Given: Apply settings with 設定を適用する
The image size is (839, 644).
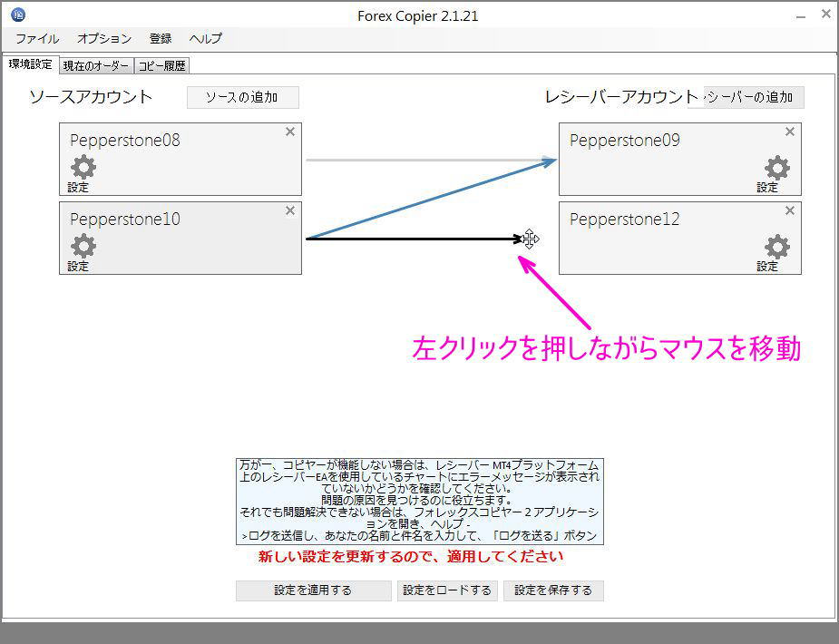Looking at the screenshot, I should 313,590.
